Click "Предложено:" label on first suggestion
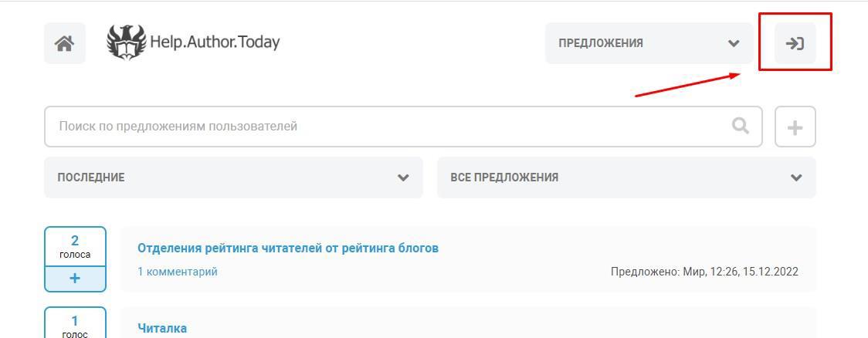Image resolution: width=868 pixels, height=338 pixels. [645, 272]
